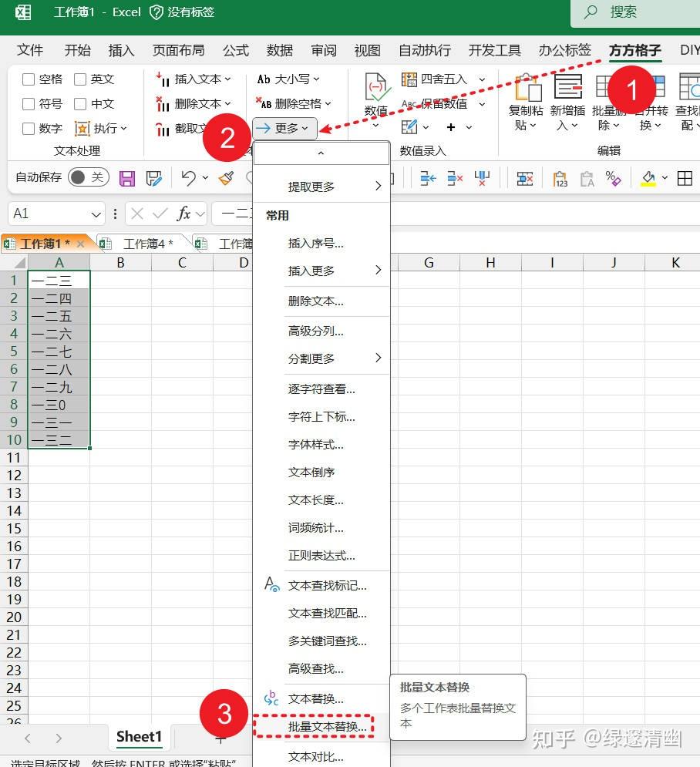Click the cancel entry X in formula bar

(x=137, y=214)
